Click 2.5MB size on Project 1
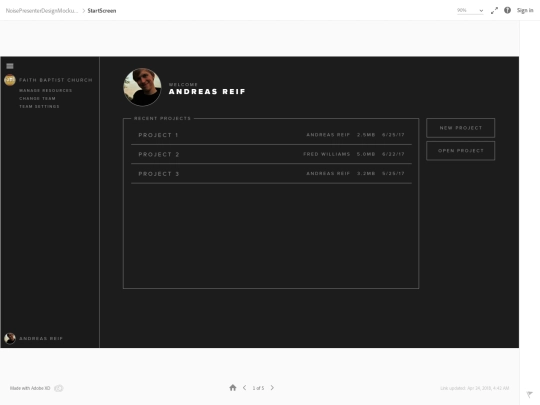The width and height of the screenshot is (540, 405). click(x=366, y=135)
